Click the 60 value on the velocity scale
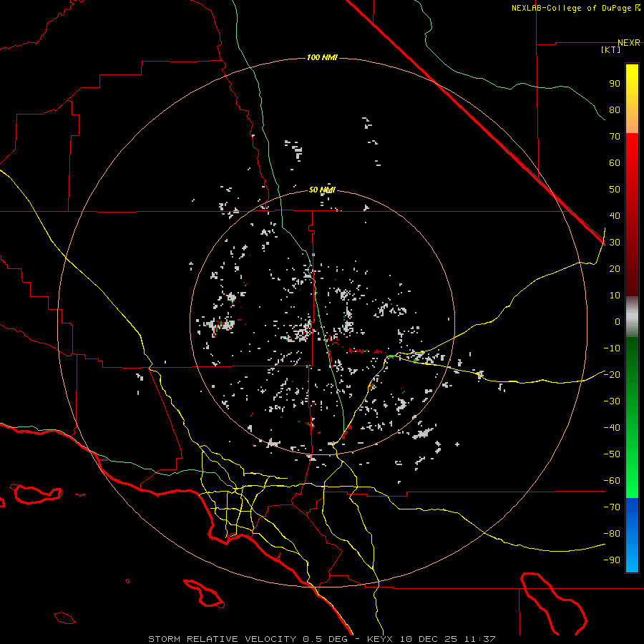 [x=615, y=162]
